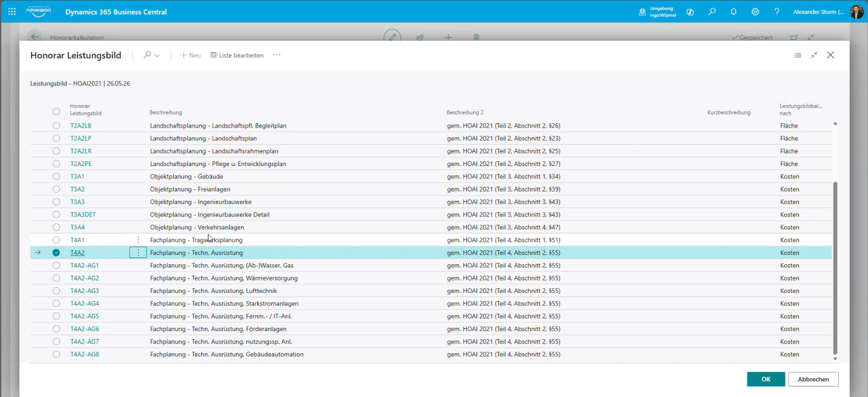Go back with the arrow on Honorarkalkulation page
Viewport: 868px width, 397px height.
tap(35, 37)
